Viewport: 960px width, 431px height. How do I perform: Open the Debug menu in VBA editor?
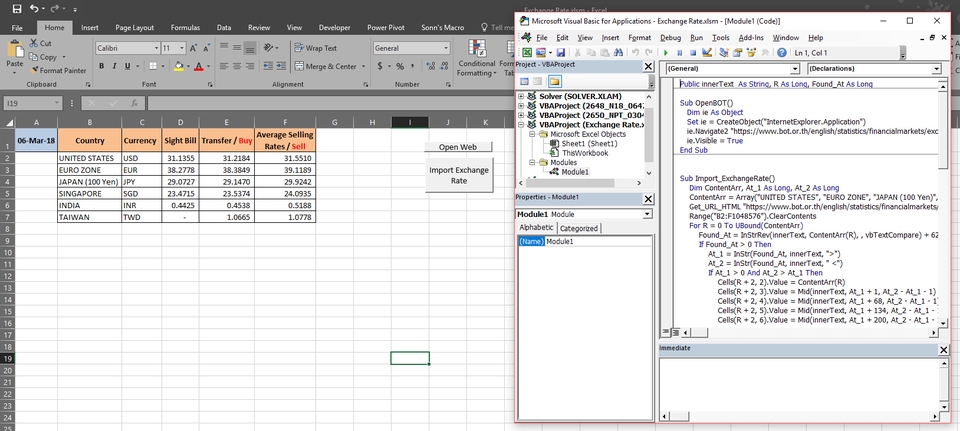[670, 37]
